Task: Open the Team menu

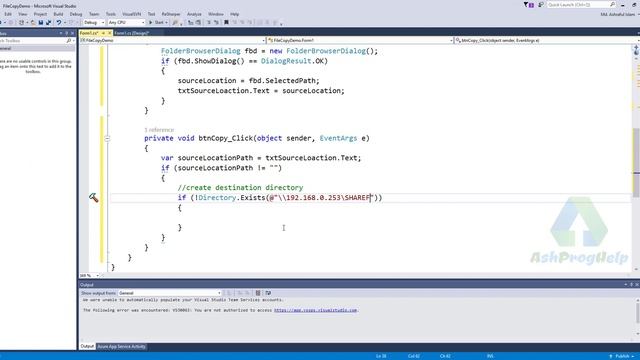Action: click(x=94, y=14)
